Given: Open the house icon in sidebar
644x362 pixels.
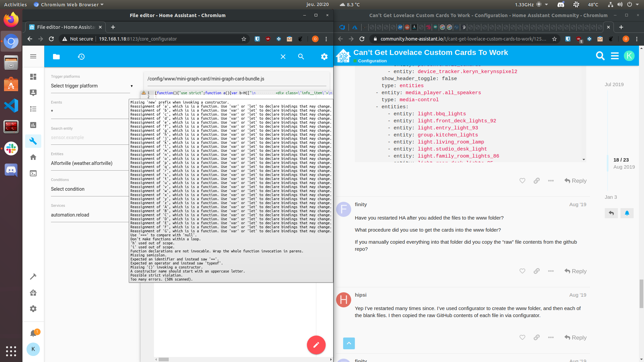Looking at the screenshot, I should 33,157.
